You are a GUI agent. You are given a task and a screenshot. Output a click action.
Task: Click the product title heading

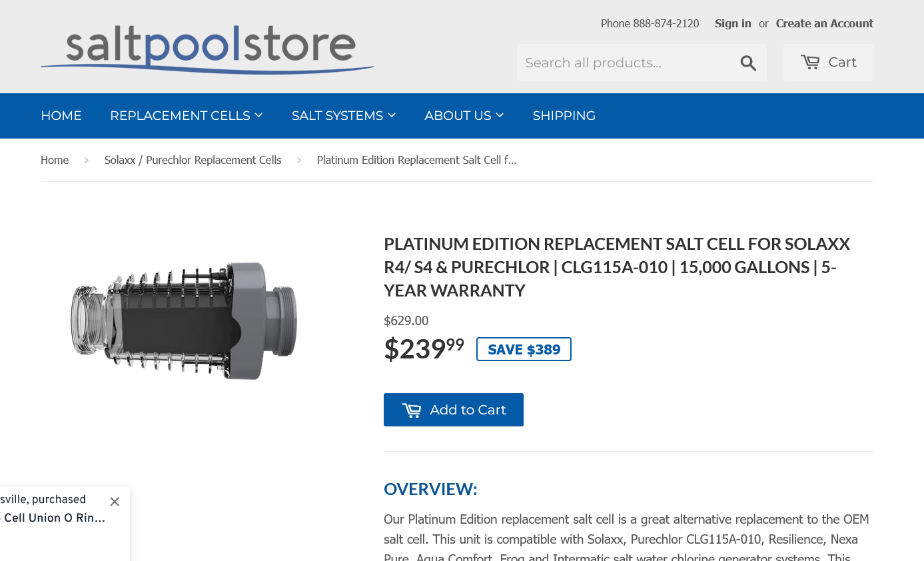617,267
